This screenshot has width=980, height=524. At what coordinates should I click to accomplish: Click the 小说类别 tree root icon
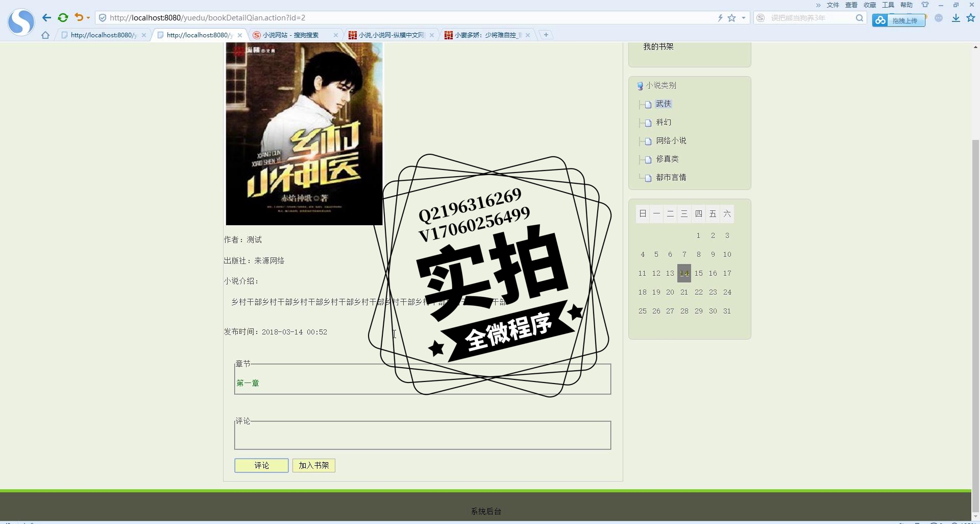(640, 86)
